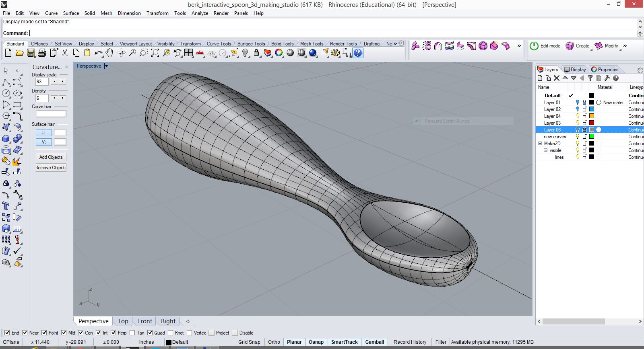
Task: Open the Rhino Help question mark icon
Action: pos(358,53)
